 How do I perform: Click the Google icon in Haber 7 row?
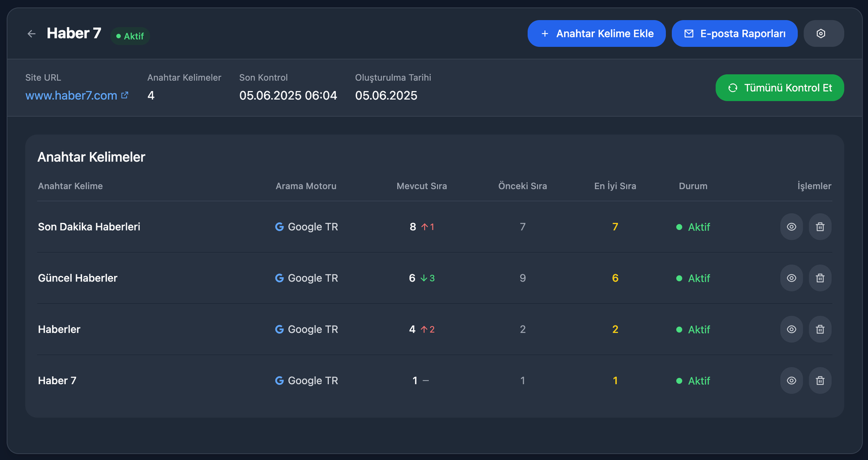(x=279, y=381)
